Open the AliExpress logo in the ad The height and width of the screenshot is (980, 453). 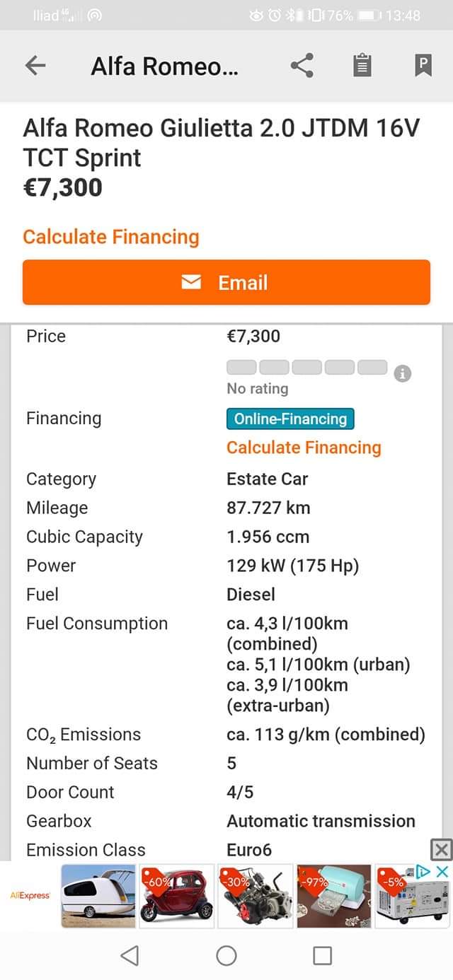click(x=30, y=895)
